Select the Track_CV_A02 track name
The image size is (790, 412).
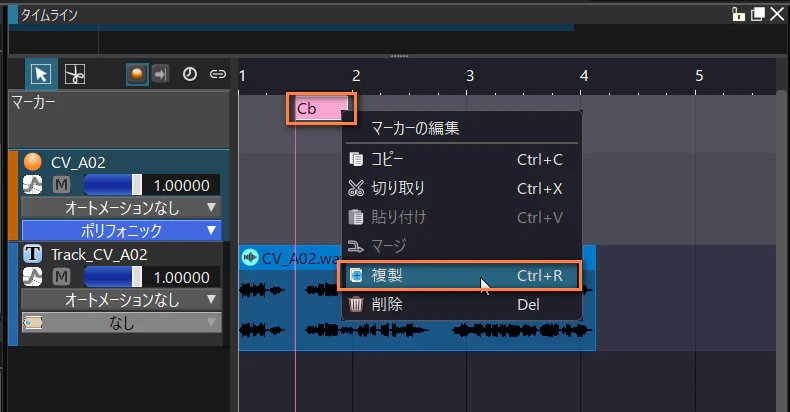point(99,254)
